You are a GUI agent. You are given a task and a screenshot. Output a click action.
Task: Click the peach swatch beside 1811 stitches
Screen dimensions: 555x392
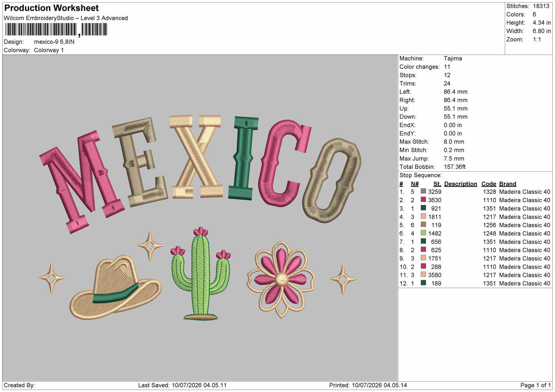click(423, 216)
